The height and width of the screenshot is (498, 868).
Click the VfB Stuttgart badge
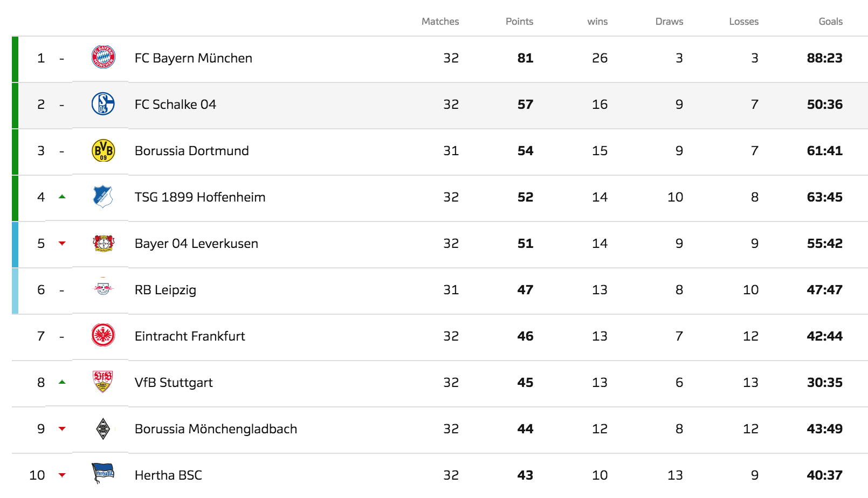coord(103,382)
